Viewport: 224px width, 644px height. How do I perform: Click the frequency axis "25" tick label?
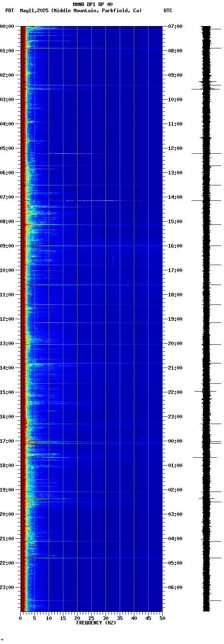[x=91, y=618]
